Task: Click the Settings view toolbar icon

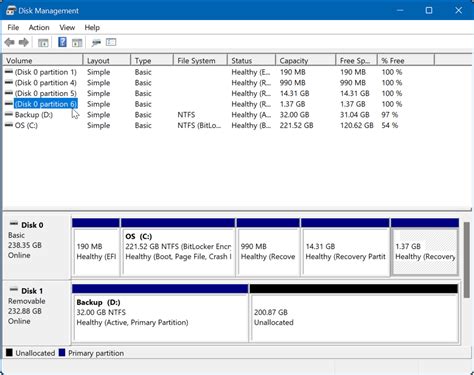Action: (x=111, y=42)
